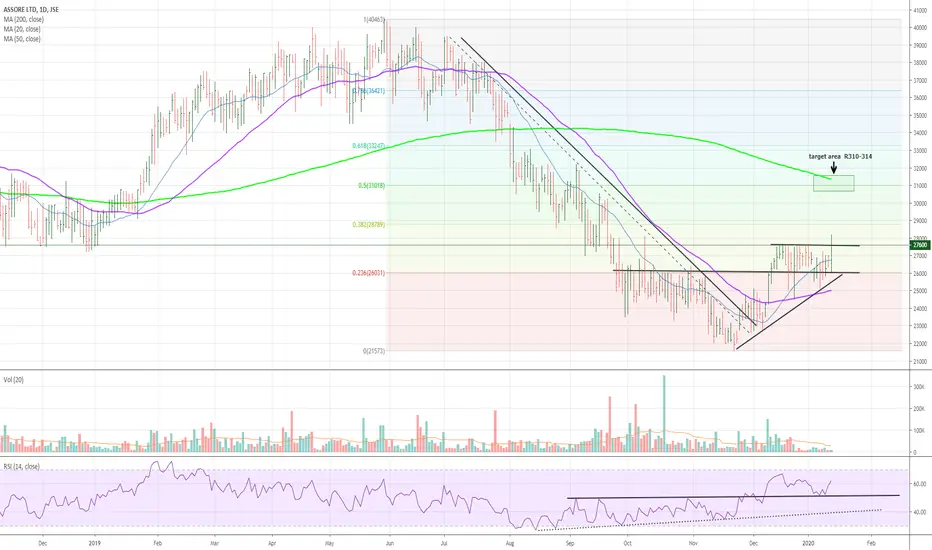Viewport: 932px width, 550px height.
Task: Click the 2019 label on the time axis
Action: click(x=94, y=543)
